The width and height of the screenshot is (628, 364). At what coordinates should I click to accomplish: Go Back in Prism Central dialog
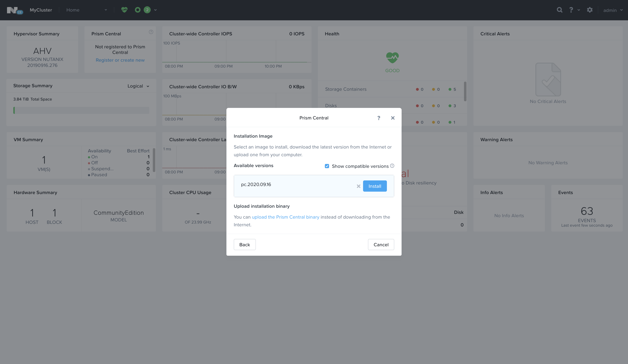click(x=244, y=244)
